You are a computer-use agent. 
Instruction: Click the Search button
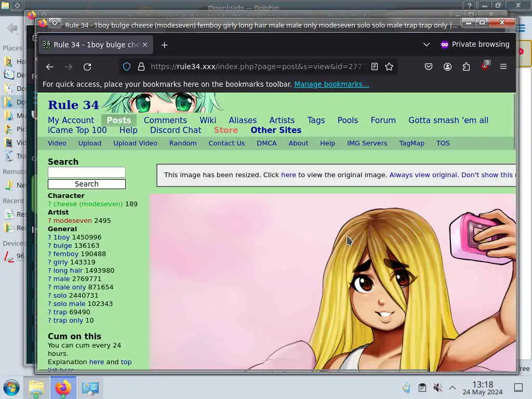pos(87,184)
